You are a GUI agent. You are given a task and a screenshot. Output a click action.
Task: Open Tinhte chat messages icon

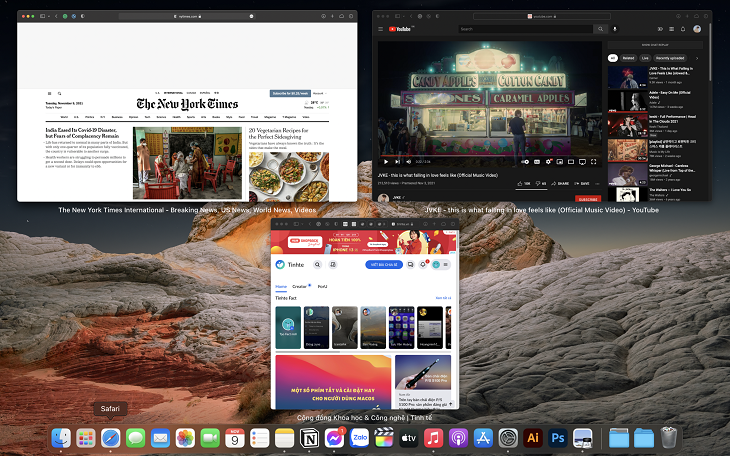410,265
